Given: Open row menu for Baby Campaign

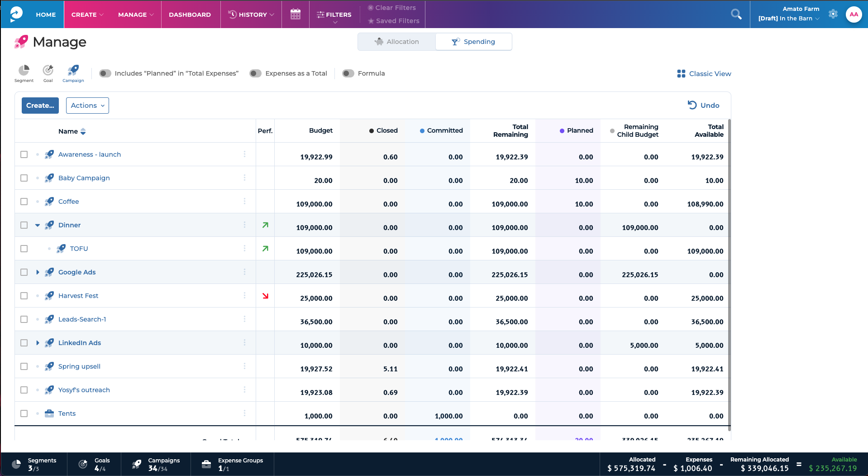Looking at the screenshot, I should click(244, 178).
